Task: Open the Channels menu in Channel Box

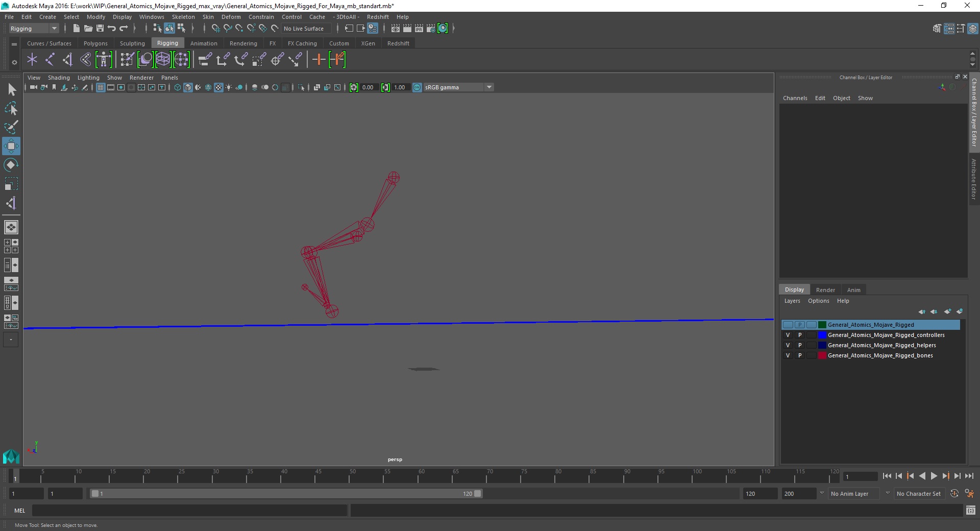Action: [x=795, y=98]
